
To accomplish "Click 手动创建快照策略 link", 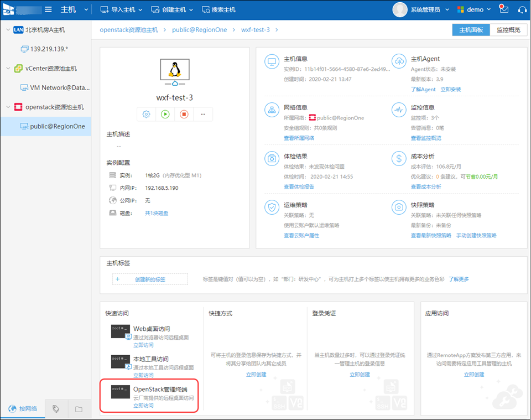I will (x=476, y=235).
